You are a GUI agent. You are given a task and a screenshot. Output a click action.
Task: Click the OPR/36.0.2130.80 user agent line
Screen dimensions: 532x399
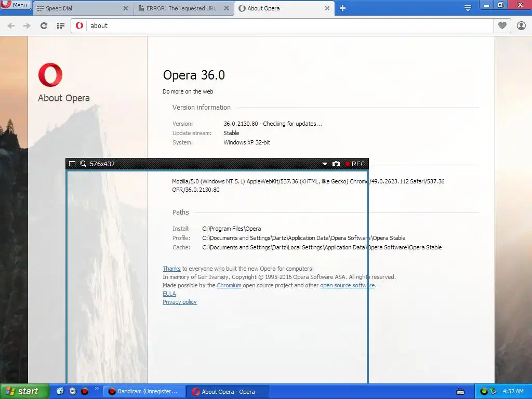point(195,190)
